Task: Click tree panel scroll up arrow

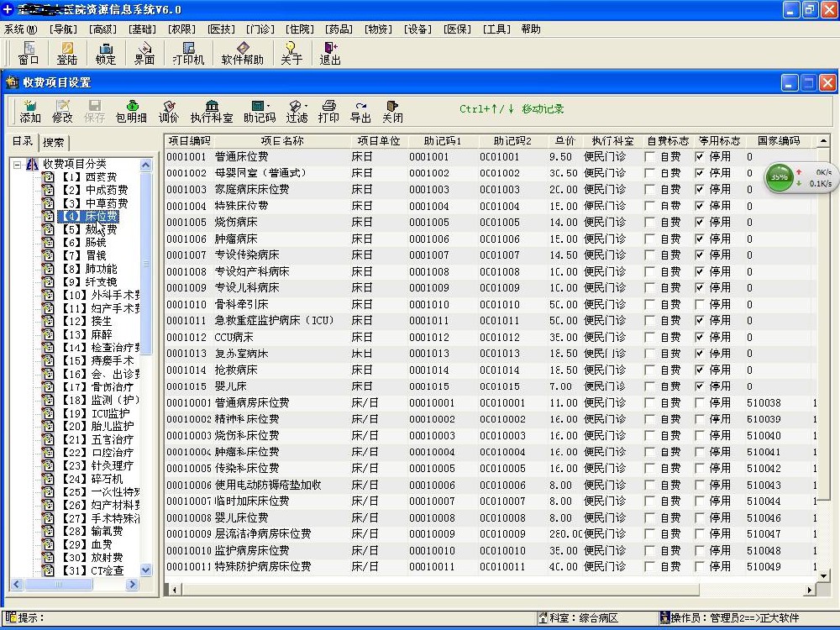Action: (145, 165)
